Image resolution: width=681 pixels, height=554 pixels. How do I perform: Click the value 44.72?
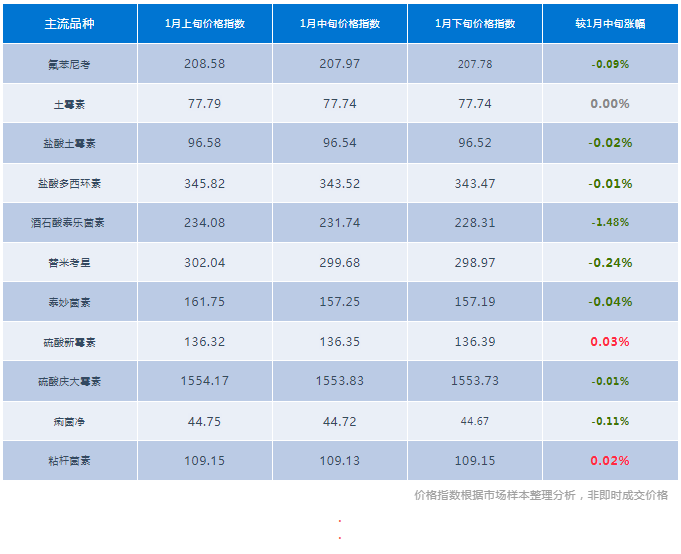(340, 422)
